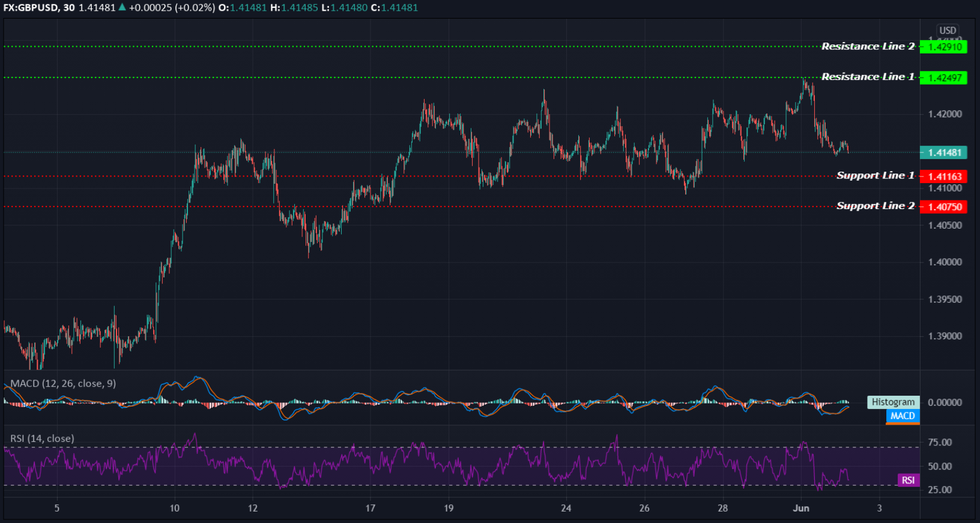980x523 pixels.
Task: Click the 1.40500 price axis value
Action: click(945, 226)
